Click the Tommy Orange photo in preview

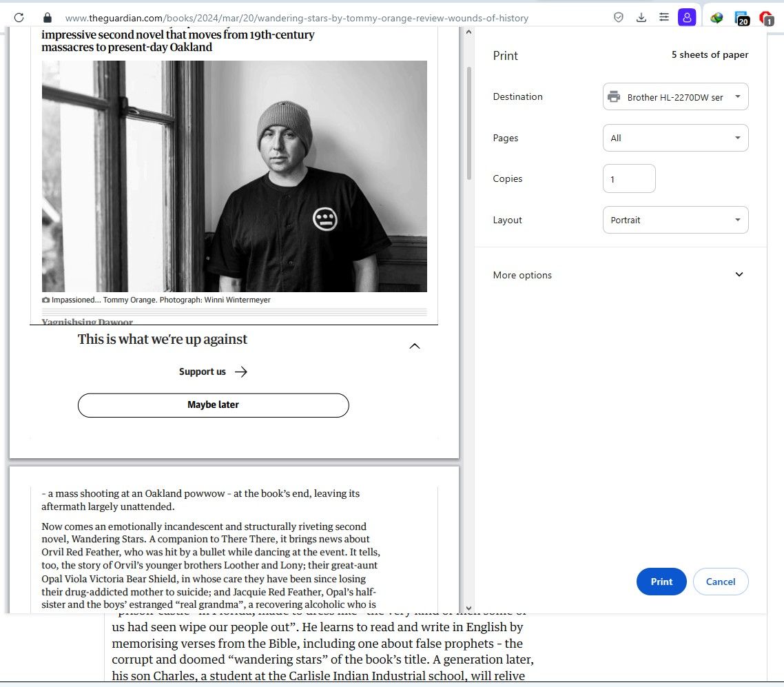[234, 176]
